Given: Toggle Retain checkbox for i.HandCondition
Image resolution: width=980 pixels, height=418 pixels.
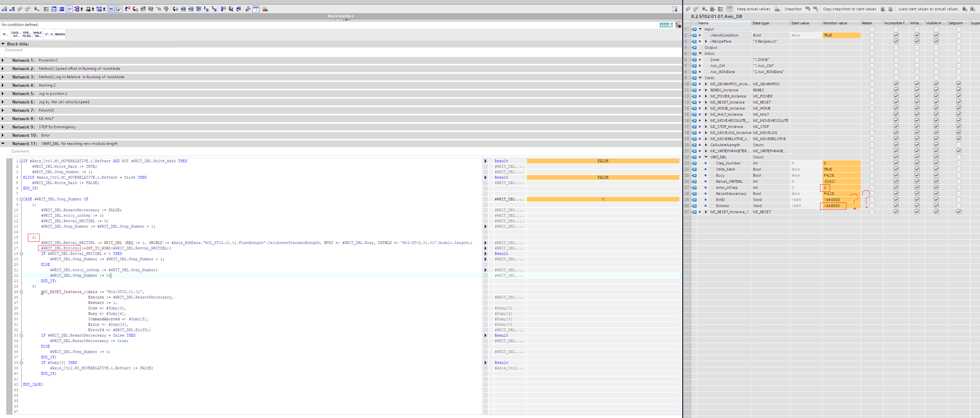Looking at the screenshot, I should coord(872,35).
